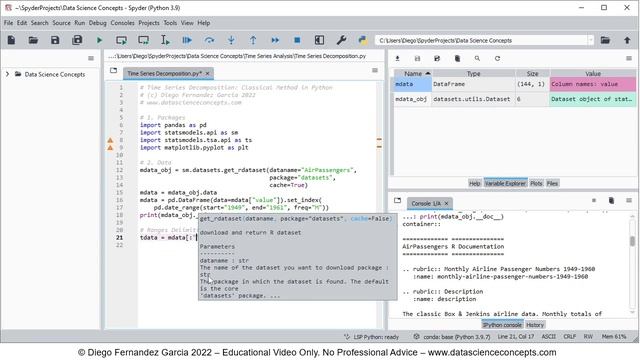Open file using the folder toolbar icon
Image resolution: width=640 pixels, height=360 pixels.
[x=33, y=40]
